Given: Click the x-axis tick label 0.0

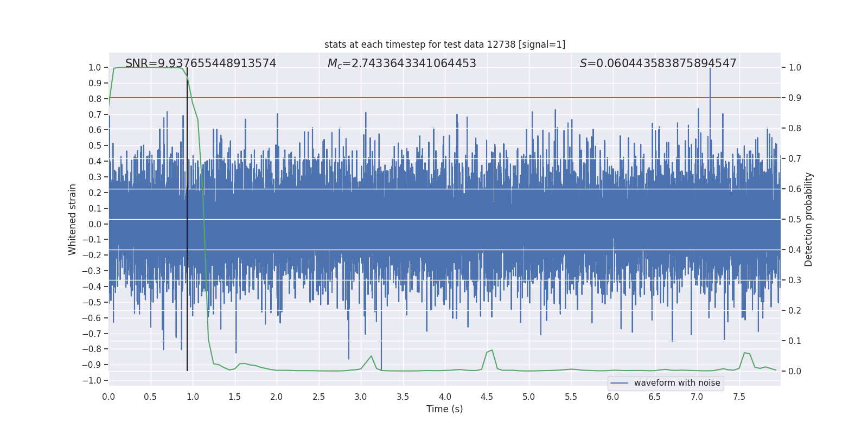Looking at the screenshot, I should [108, 397].
